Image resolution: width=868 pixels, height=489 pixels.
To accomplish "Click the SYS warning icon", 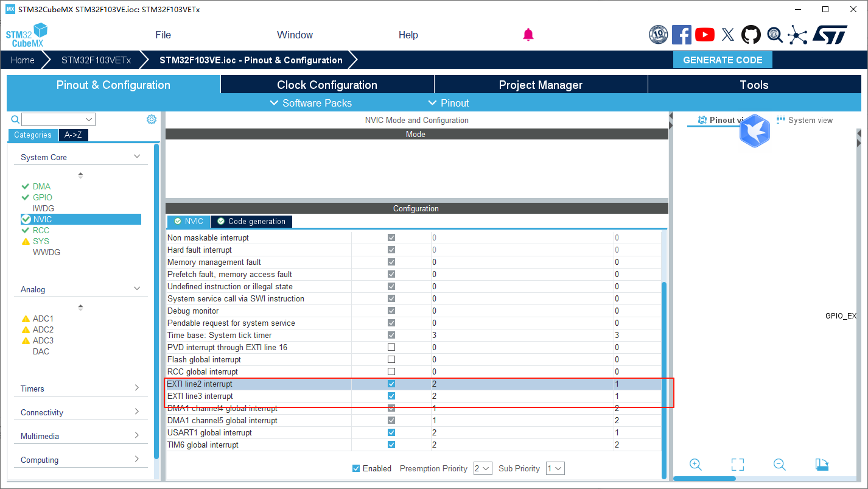I will [x=26, y=241].
